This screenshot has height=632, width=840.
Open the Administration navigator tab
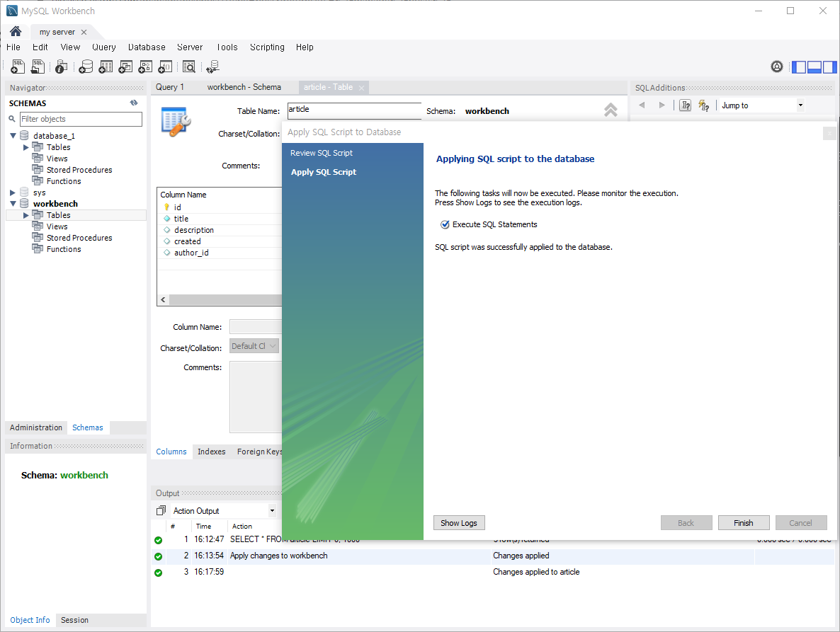tap(36, 427)
